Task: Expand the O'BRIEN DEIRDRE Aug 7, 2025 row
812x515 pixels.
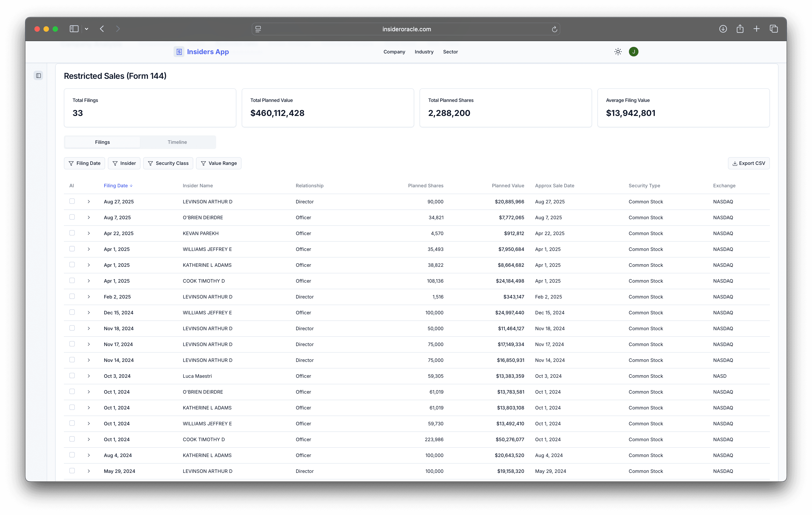Action: [89, 217]
